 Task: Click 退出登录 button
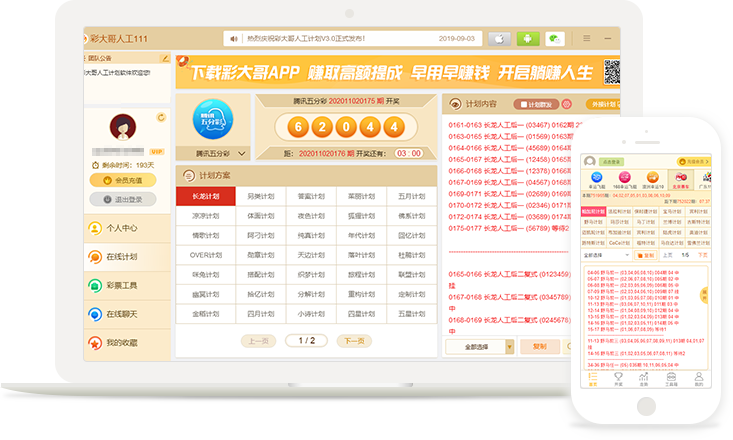(x=123, y=199)
